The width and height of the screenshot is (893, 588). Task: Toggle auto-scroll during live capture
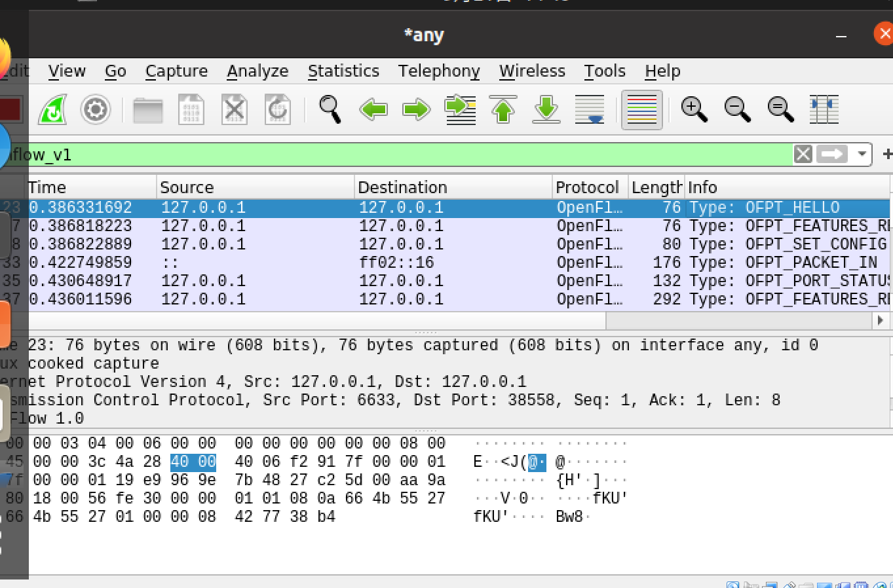coord(590,109)
